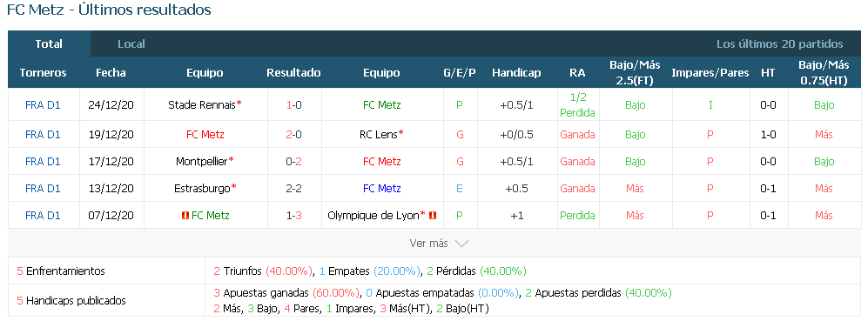Switch to the Local tab

click(x=131, y=43)
